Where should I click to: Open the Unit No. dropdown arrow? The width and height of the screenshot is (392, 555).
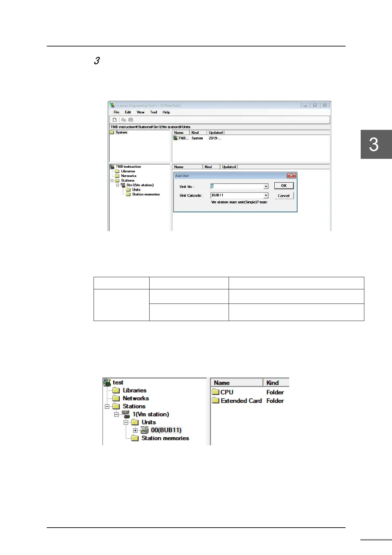pos(266,187)
